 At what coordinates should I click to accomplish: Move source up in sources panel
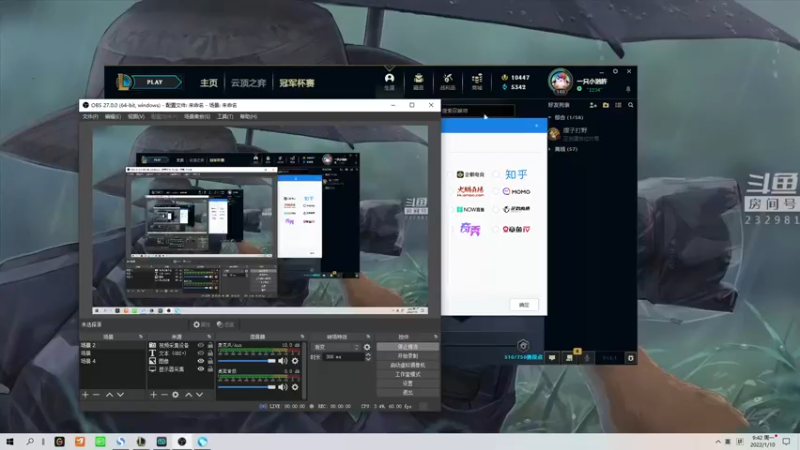point(189,394)
